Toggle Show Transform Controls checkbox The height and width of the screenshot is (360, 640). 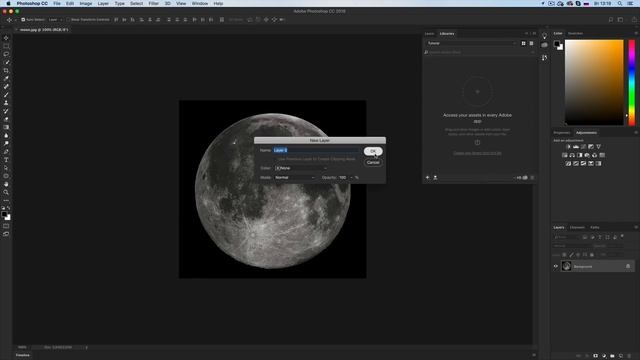pos(68,20)
